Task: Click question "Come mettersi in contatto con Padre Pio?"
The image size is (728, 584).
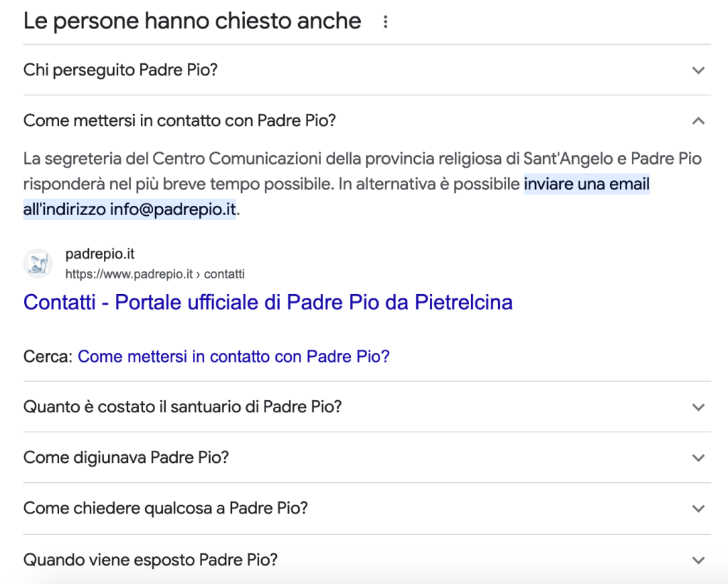Action: (x=179, y=121)
